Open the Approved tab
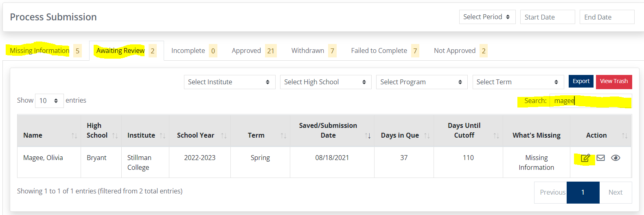 point(246,51)
